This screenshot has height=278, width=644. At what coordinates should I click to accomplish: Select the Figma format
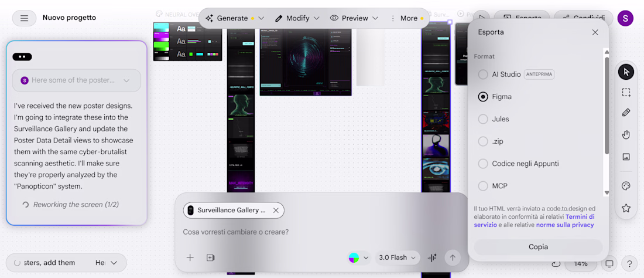coord(483,97)
